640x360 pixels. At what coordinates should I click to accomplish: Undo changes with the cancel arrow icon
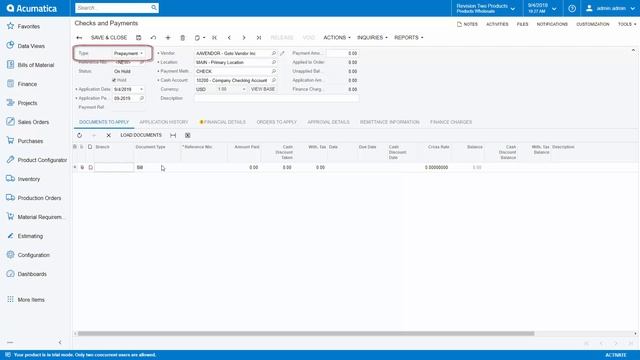click(x=153, y=38)
